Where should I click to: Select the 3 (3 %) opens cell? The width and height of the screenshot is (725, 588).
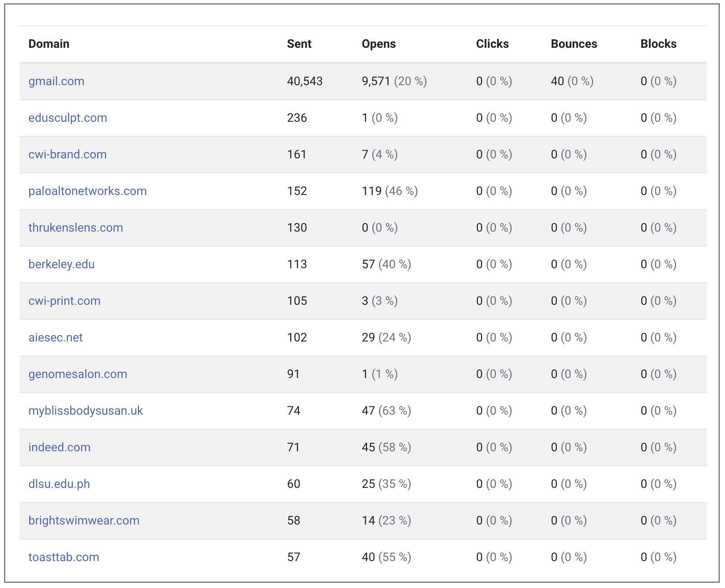coord(380,301)
